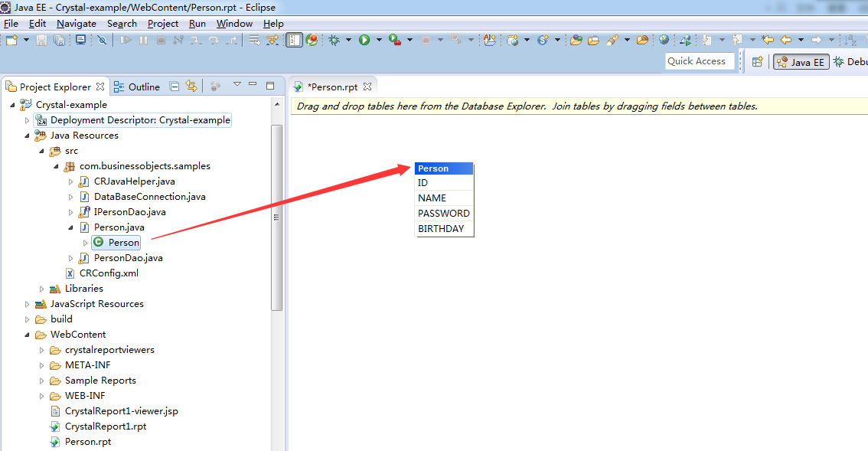Screen dimensions: 868x451
Task: Click the Open Console monitor icon
Action: [x=81, y=40]
